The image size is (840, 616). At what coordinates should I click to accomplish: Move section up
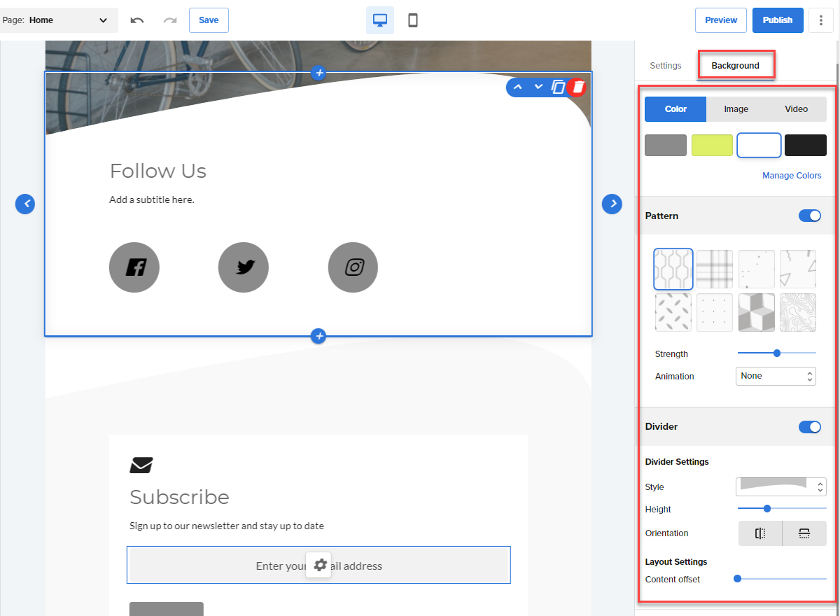(518, 87)
